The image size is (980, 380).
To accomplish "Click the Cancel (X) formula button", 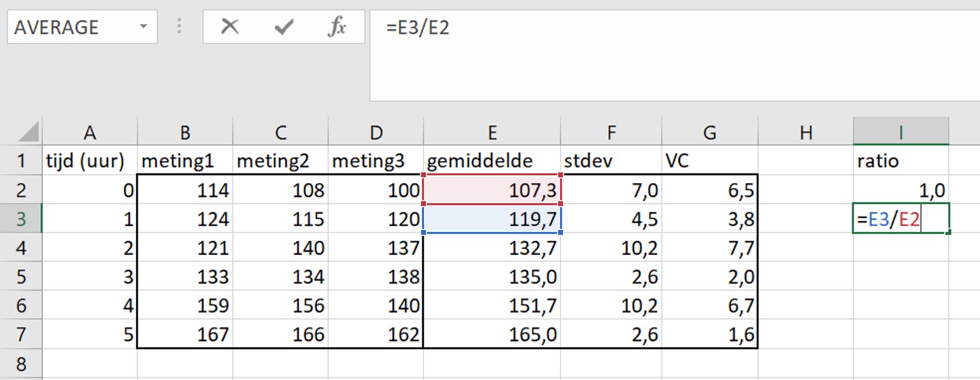I will (x=229, y=27).
